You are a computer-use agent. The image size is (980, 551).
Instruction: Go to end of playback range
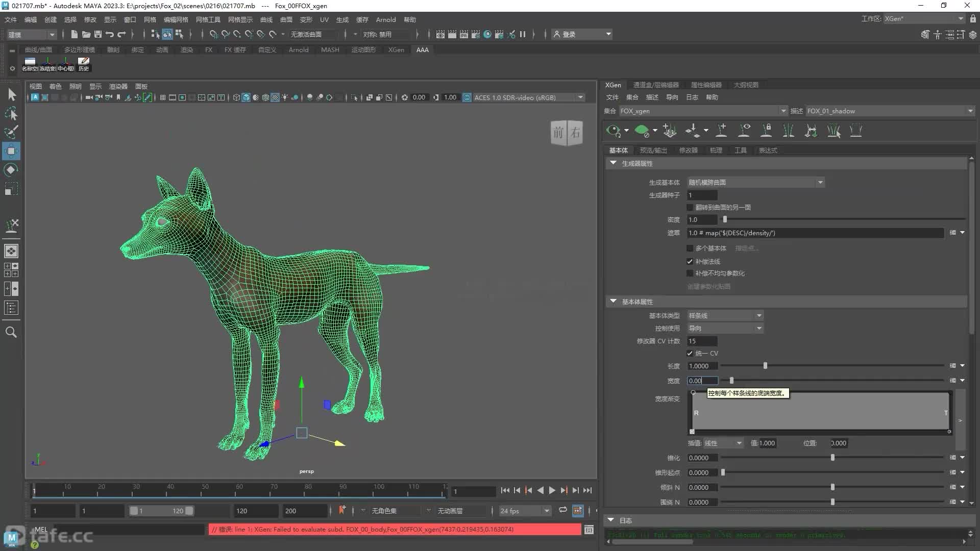pos(587,490)
